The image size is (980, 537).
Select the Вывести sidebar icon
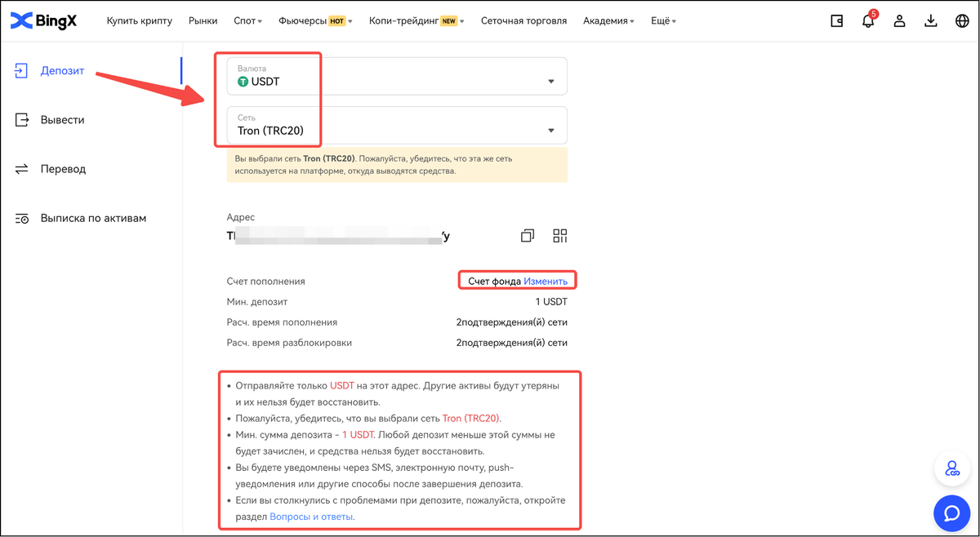[x=20, y=119]
